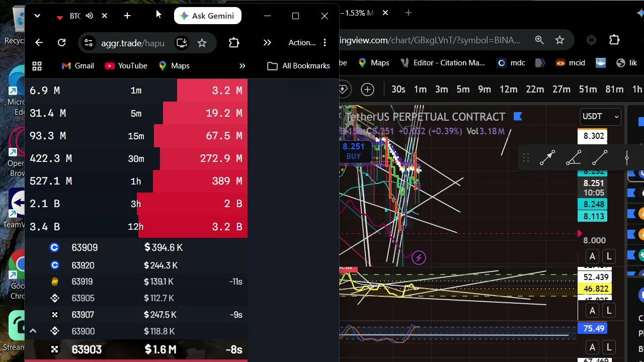644x362 pixels.
Task: Open the mcid bookmark
Action: point(571,63)
